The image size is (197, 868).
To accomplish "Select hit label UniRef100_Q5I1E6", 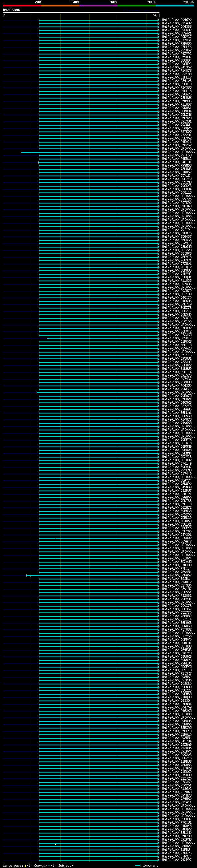I will point(177,355).
